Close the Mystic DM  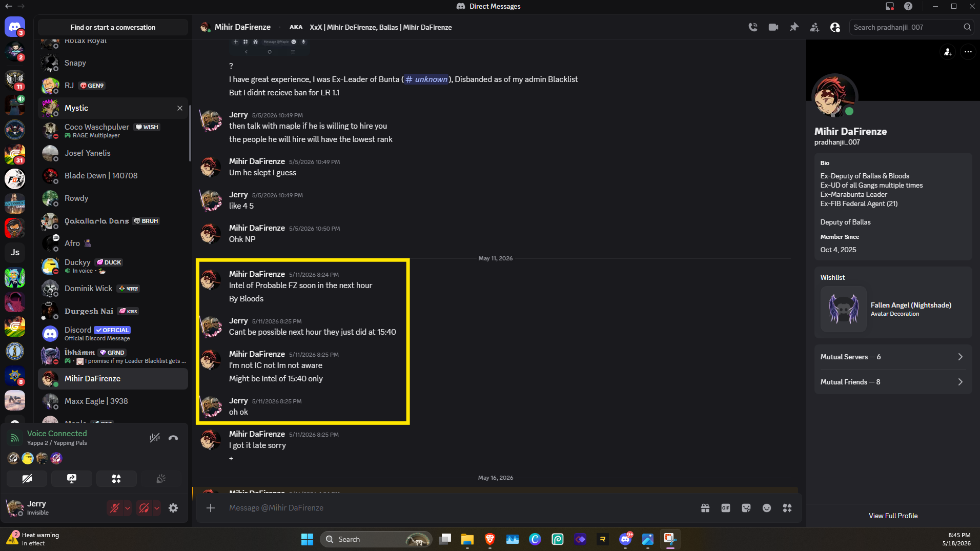click(180, 108)
